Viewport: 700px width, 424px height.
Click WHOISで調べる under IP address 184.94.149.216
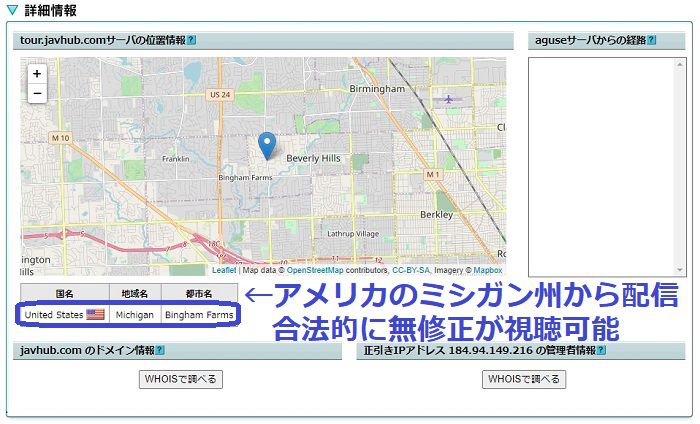coord(524,379)
